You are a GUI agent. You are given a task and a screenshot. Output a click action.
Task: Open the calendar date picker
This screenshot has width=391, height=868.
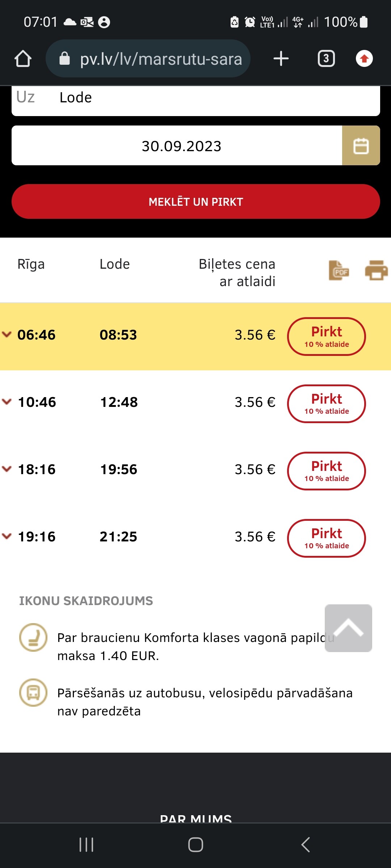point(361,146)
